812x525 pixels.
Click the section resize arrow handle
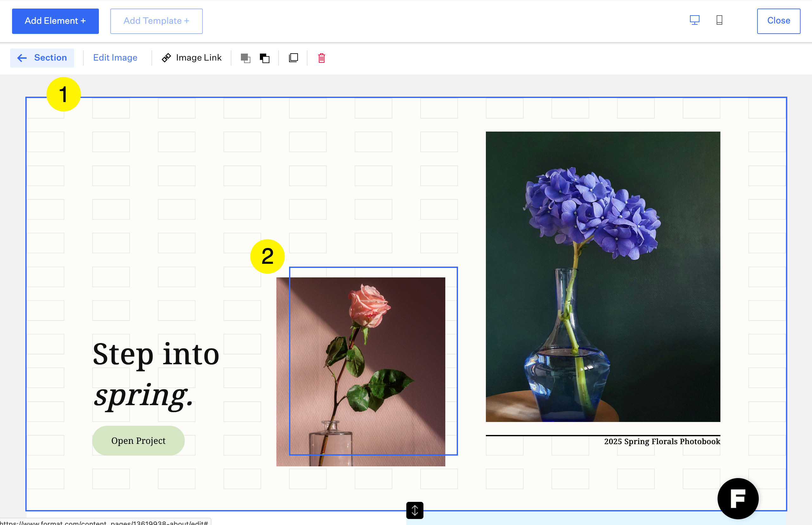click(x=415, y=510)
